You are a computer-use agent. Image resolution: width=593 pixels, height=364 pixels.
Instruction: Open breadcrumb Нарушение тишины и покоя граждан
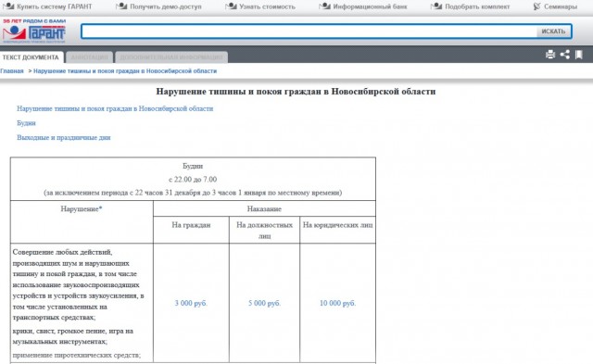[x=125, y=71]
